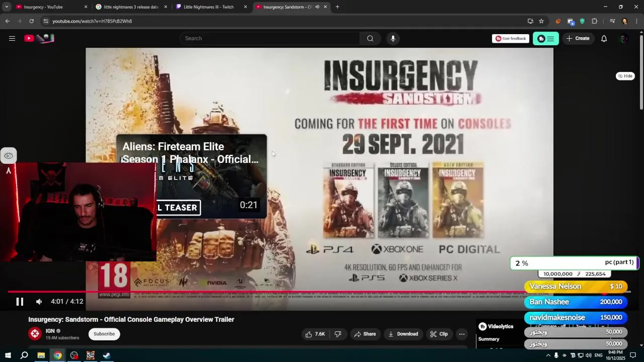Open Steam from the taskbar
The image size is (644, 362).
[x=107, y=355]
